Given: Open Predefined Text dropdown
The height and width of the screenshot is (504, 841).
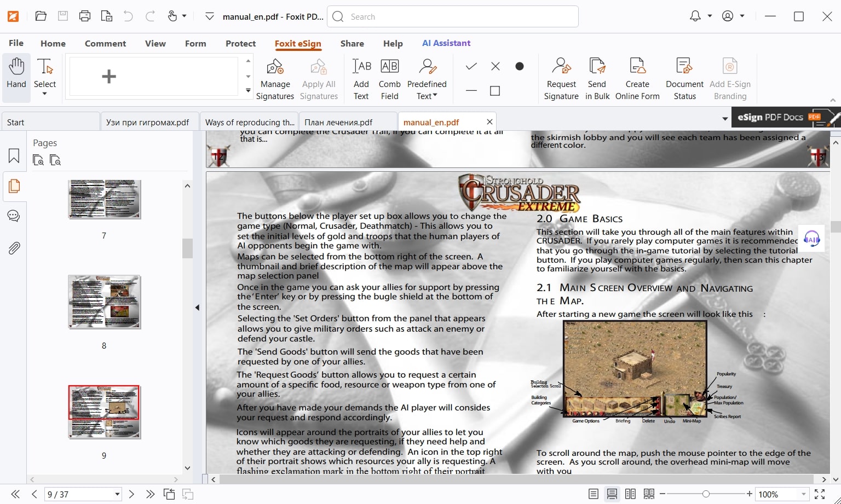Looking at the screenshot, I should (427, 80).
